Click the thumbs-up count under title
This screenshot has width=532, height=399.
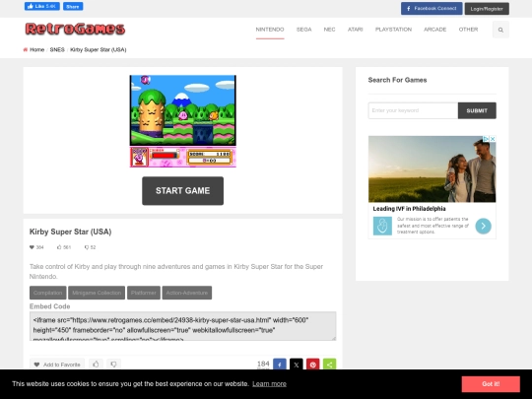point(64,247)
